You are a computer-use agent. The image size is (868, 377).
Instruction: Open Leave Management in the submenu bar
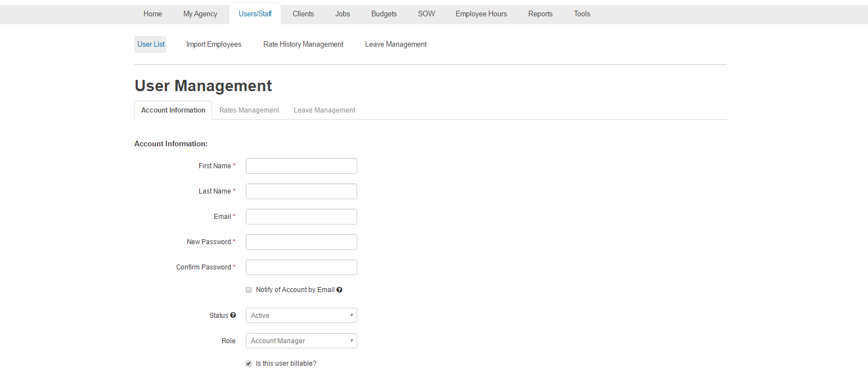tap(395, 44)
